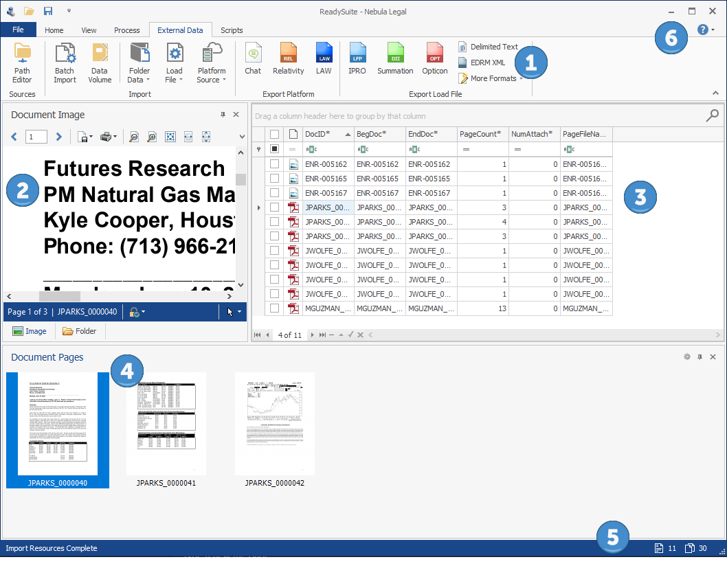This screenshot has width=727, height=588.
Task: Go to the previous page in Document Image
Action: 14,137
